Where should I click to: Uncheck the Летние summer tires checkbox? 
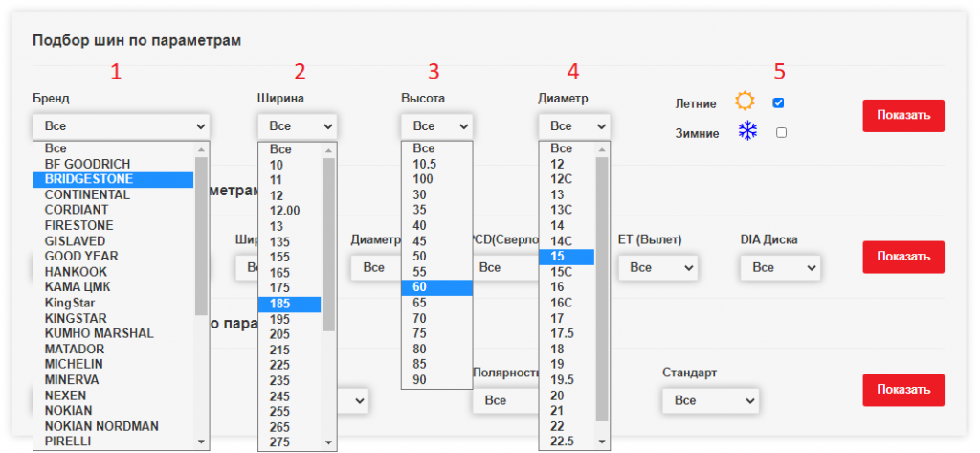(x=779, y=102)
